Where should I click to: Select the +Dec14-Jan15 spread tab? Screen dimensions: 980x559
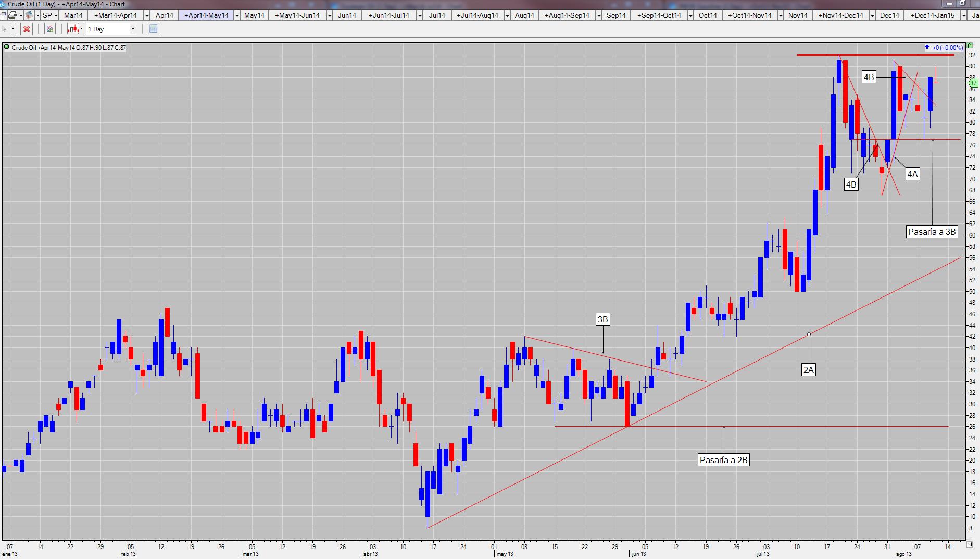point(933,15)
